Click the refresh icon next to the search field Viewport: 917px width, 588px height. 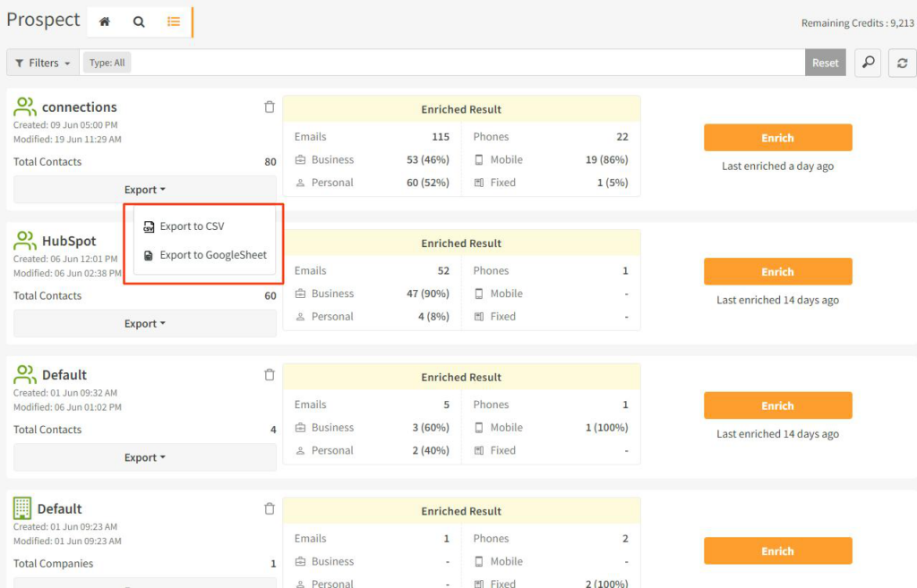902,63
